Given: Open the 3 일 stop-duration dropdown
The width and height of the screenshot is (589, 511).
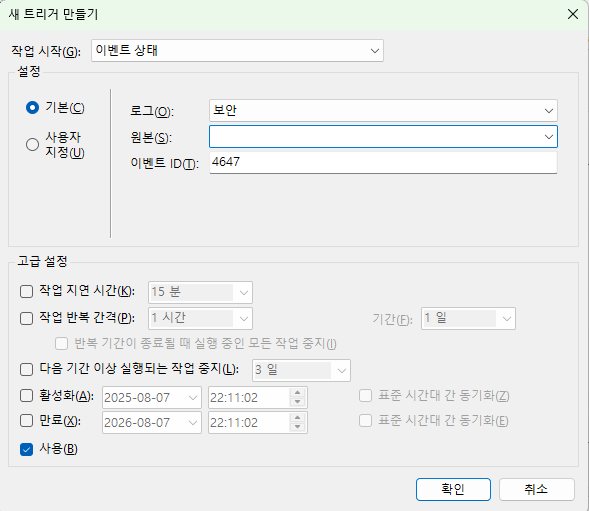Looking at the screenshot, I should tap(301, 370).
